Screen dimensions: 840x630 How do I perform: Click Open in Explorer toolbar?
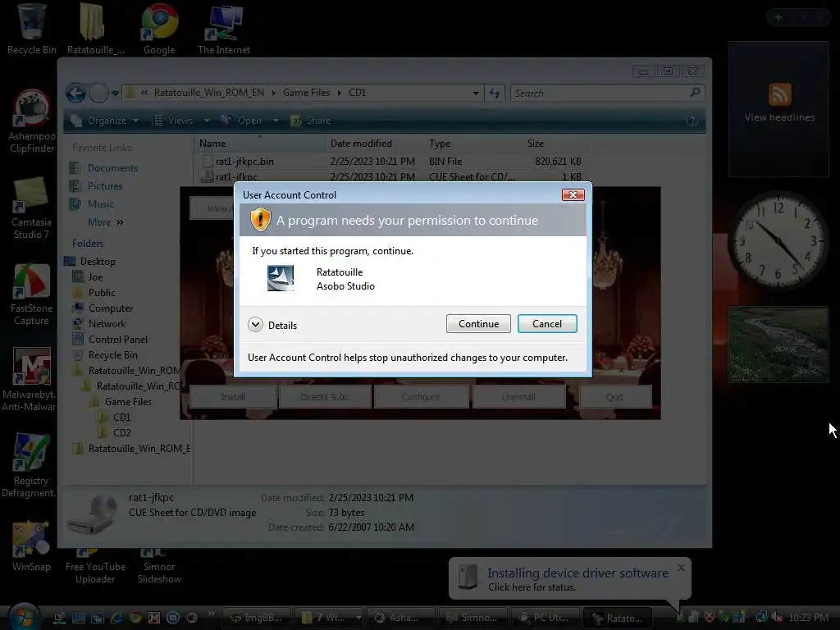242,121
